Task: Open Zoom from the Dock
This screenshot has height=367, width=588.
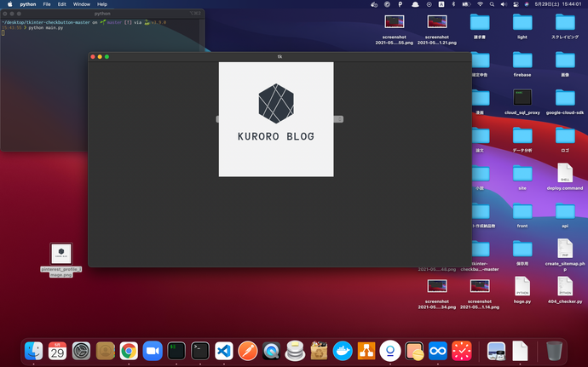Action: (153, 351)
